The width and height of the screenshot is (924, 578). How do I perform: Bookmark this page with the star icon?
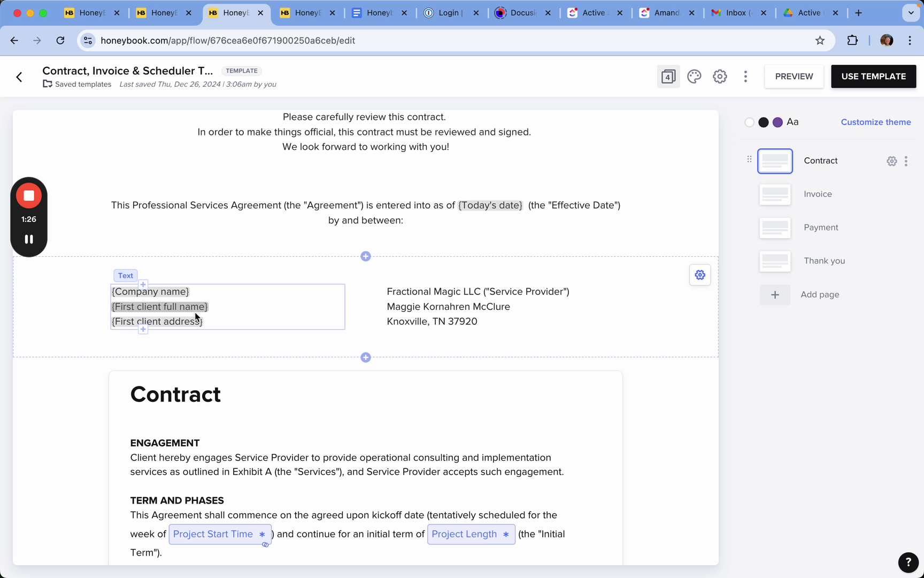point(820,41)
